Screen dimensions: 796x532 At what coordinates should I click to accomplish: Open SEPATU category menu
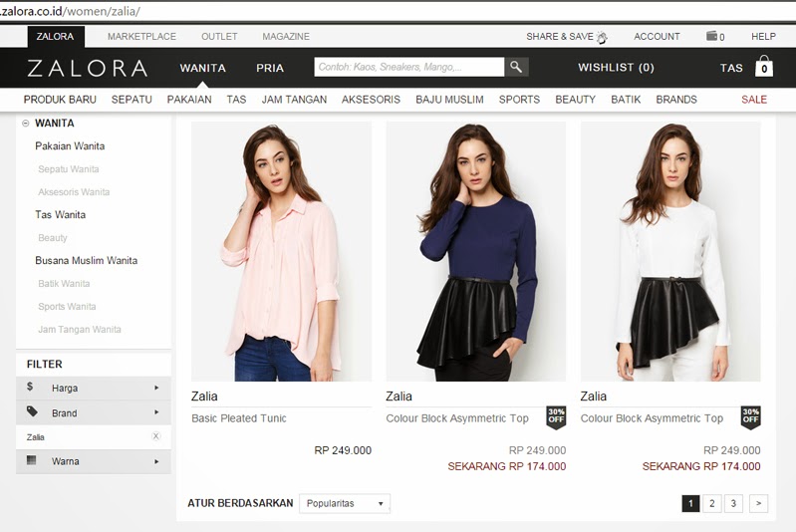click(132, 100)
